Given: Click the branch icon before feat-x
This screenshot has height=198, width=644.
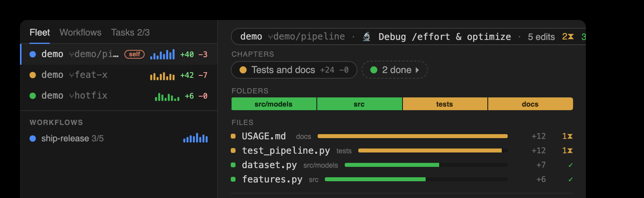Looking at the screenshot, I should (x=72, y=75).
